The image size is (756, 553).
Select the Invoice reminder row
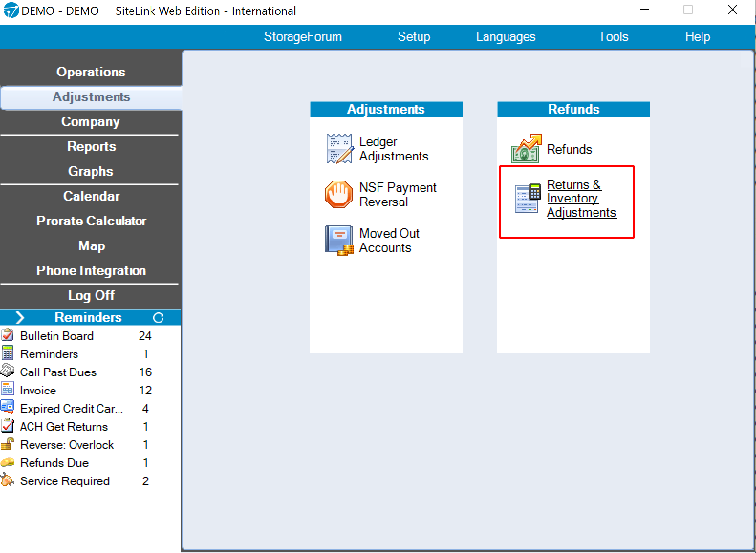click(x=90, y=390)
